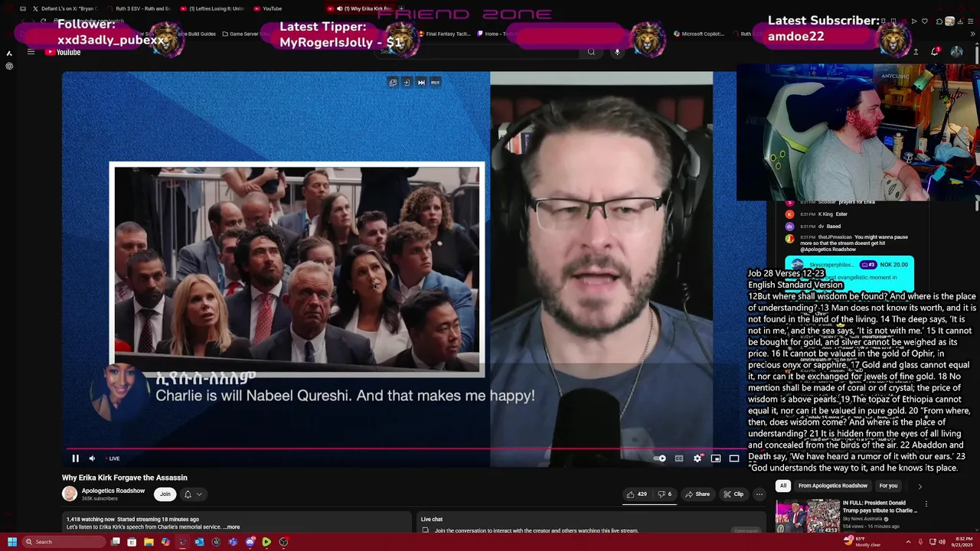Open YouTube notifications bell

935,52
